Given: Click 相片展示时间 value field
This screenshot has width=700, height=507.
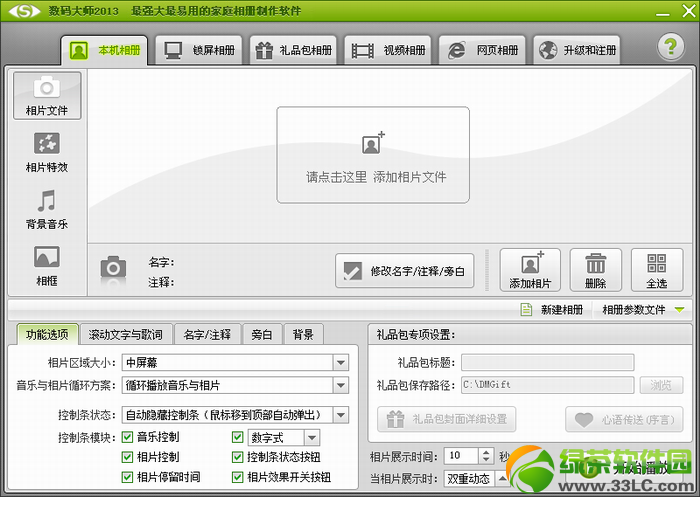Looking at the screenshot, I should [462, 456].
